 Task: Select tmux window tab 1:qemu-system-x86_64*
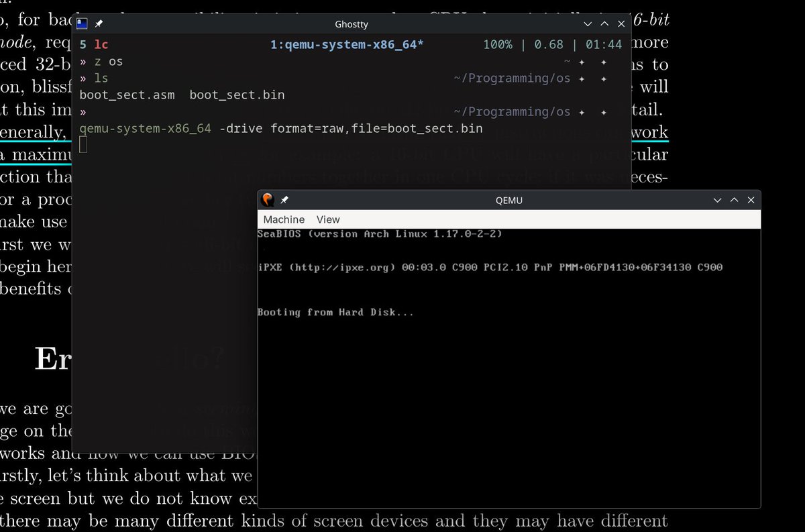coord(347,45)
